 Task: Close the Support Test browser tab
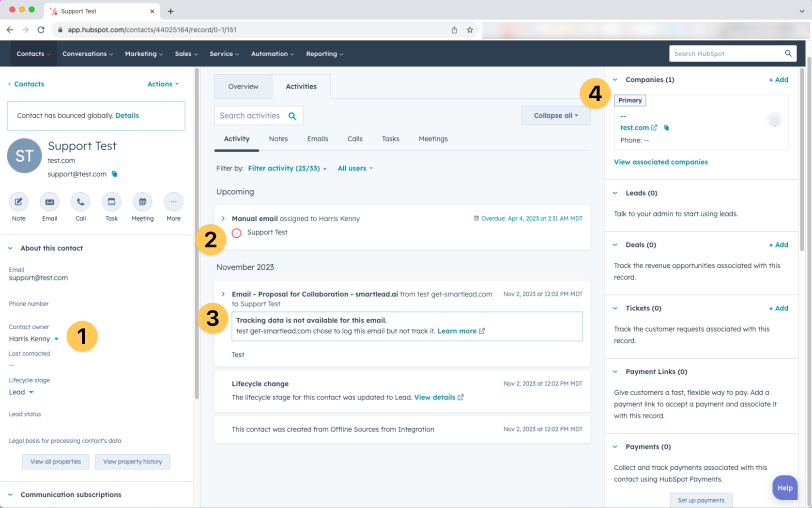click(152, 11)
